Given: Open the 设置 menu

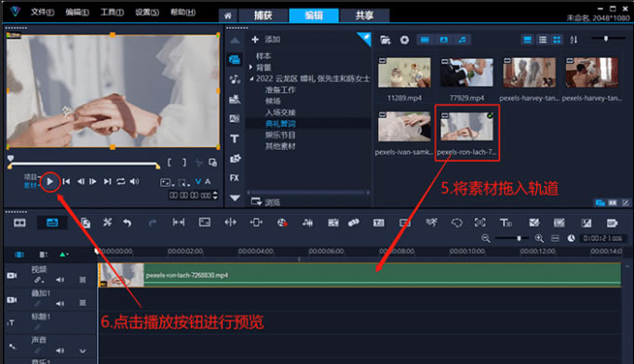Looking at the screenshot, I should tap(147, 12).
